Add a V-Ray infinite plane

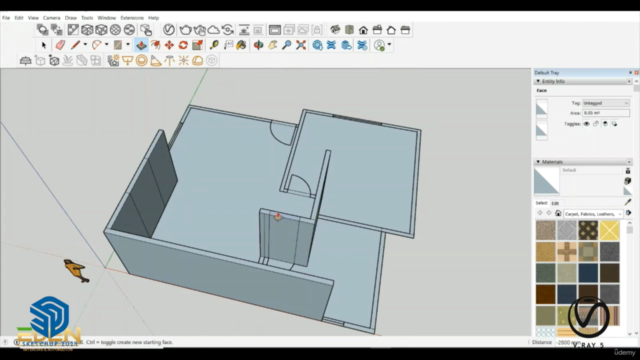[25, 61]
